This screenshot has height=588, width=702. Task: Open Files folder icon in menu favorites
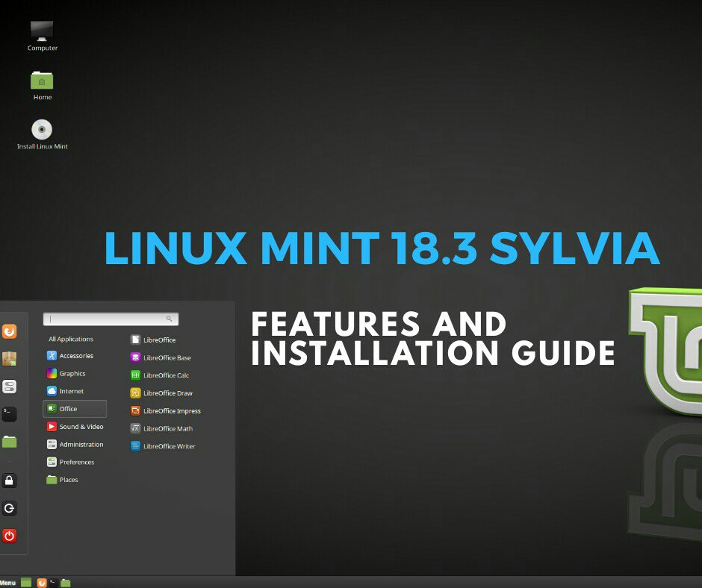click(x=10, y=442)
